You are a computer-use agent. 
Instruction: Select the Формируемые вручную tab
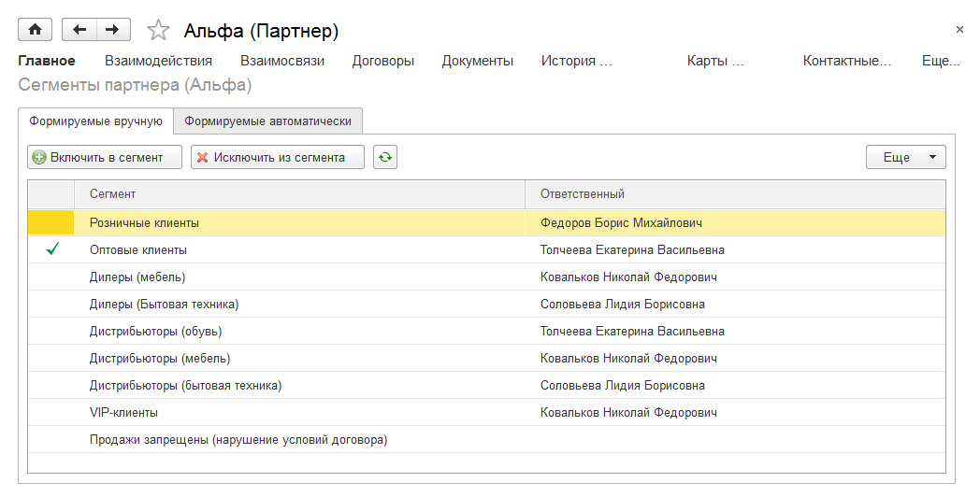click(95, 121)
